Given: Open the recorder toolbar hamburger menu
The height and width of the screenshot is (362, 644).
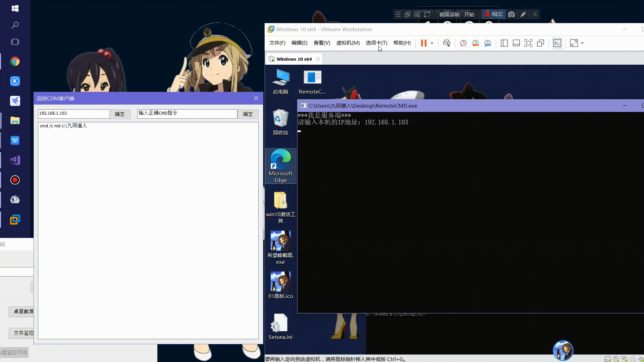Looking at the screenshot, I should click(x=398, y=14).
